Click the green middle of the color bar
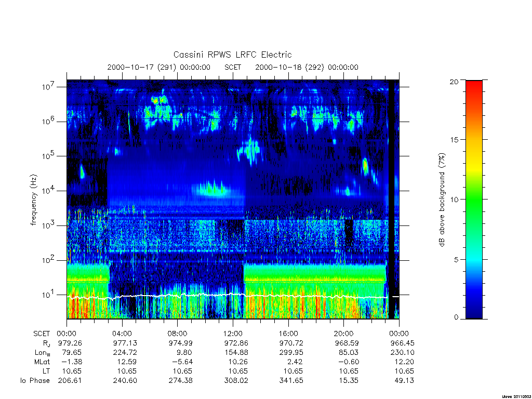This screenshot has width=532, height=399. tap(474, 200)
